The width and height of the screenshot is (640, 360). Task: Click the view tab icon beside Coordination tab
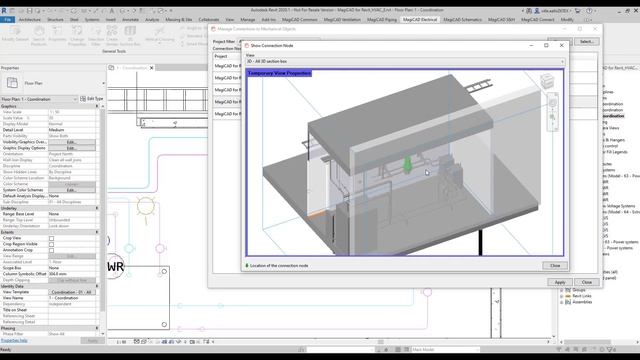point(111,68)
